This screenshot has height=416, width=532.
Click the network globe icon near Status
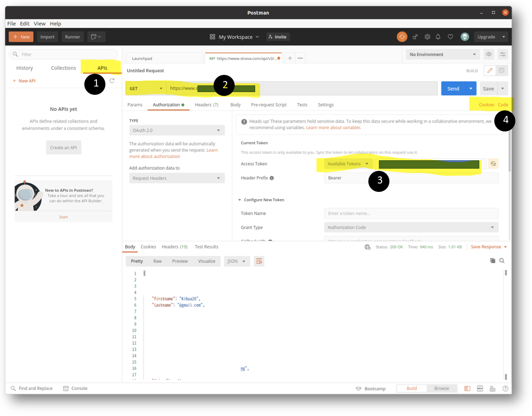(367, 247)
